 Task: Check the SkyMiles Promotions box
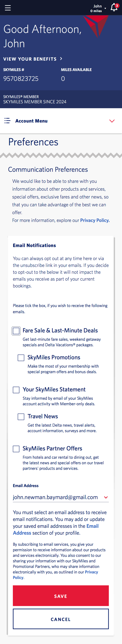(x=21, y=358)
